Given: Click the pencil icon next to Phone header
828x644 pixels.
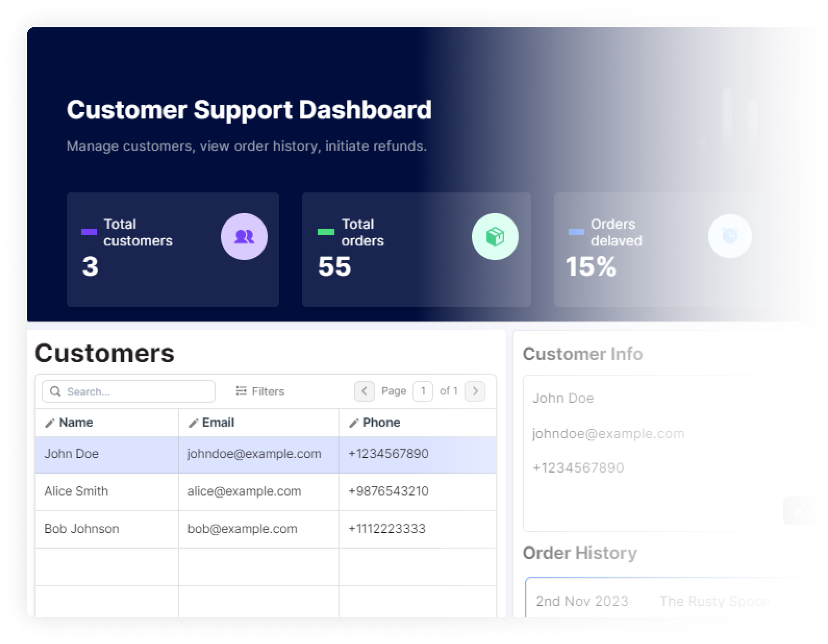Looking at the screenshot, I should (x=354, y=422).
